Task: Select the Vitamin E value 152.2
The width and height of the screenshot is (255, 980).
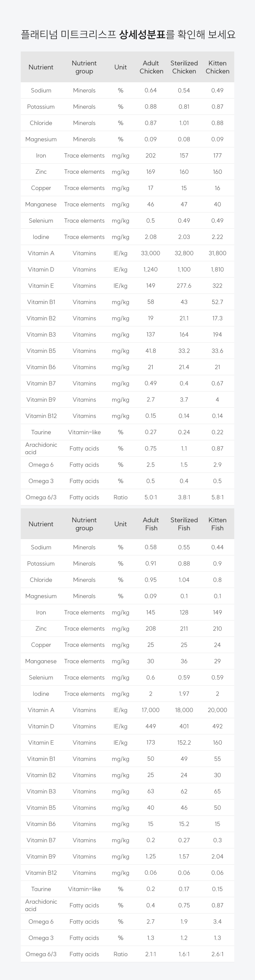Action: 184,742
